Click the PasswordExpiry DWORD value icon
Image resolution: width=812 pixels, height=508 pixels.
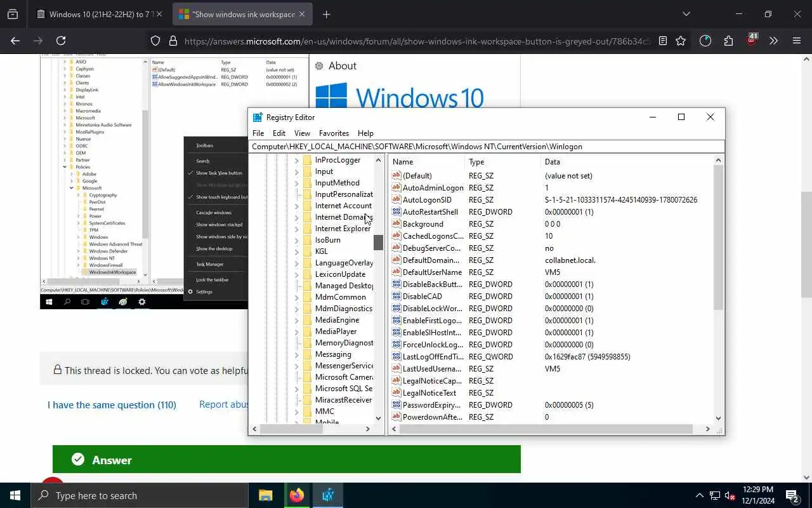pos(396,405)
